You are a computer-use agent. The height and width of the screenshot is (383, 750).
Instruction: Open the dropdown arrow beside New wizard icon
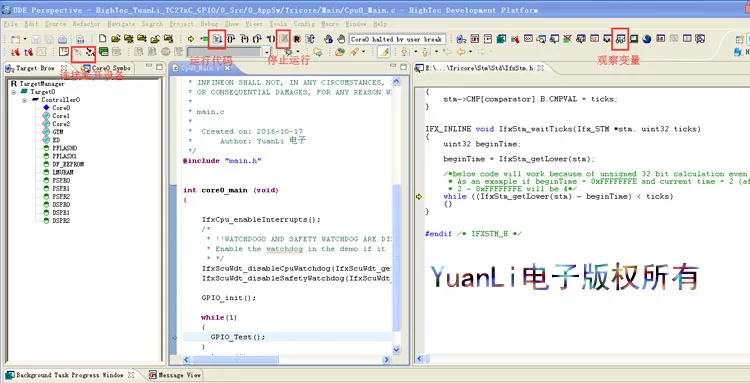click(x=24, y=39)
